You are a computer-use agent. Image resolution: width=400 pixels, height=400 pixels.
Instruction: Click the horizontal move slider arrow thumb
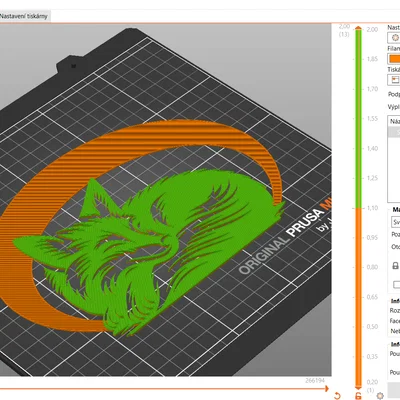[x=326, y=388]
